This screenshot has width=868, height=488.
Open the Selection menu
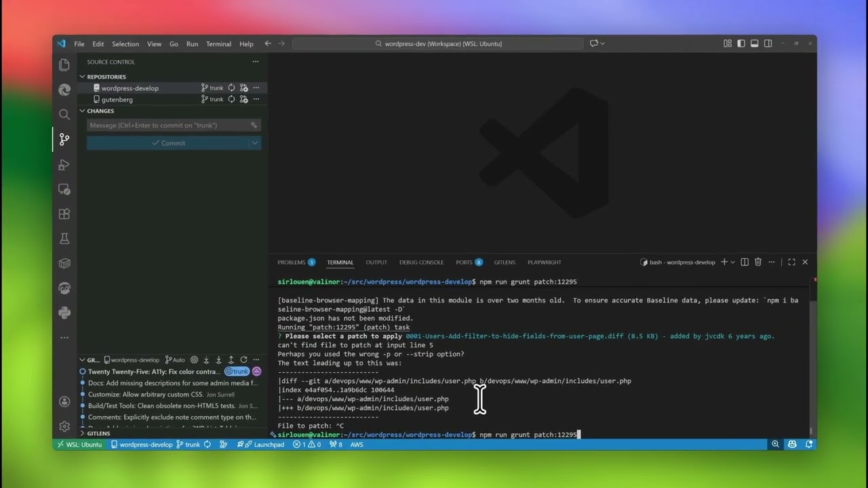pyautogui.click(x=125, y=44)
